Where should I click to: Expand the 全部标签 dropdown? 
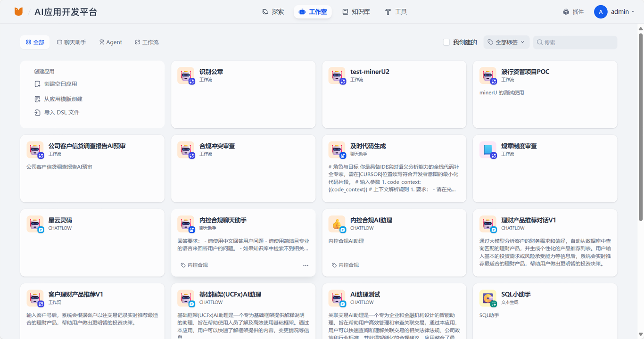click(506, 42)
